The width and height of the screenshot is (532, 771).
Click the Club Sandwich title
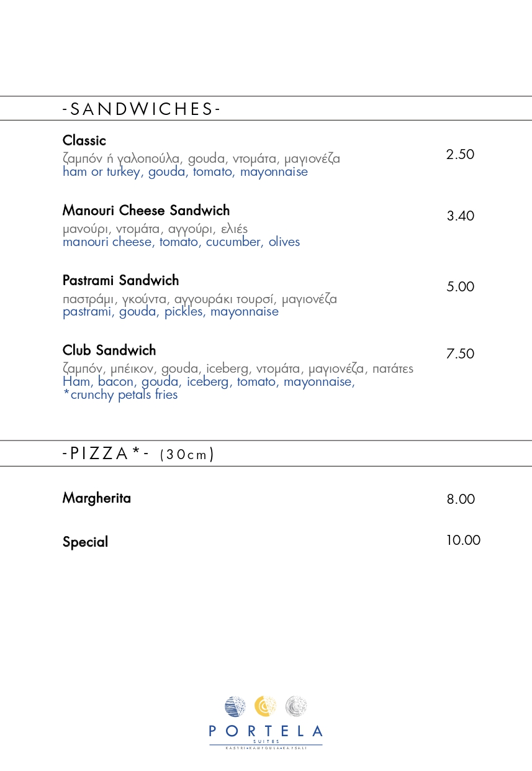tap(109, 350)
